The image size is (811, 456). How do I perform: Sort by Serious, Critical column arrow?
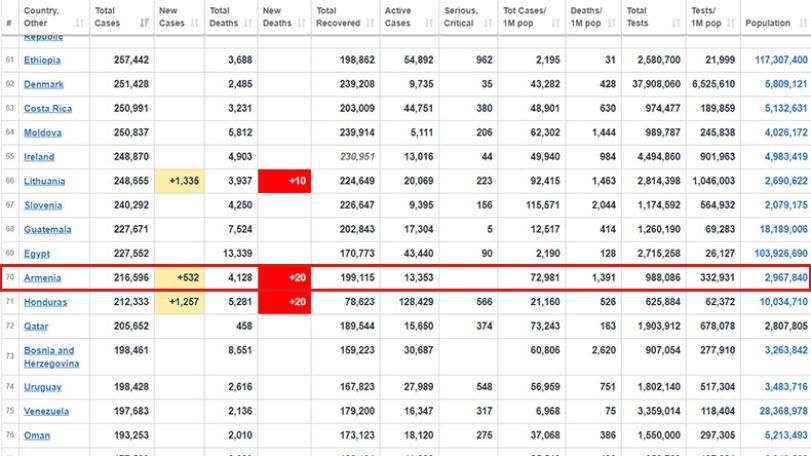pos(488,23)
